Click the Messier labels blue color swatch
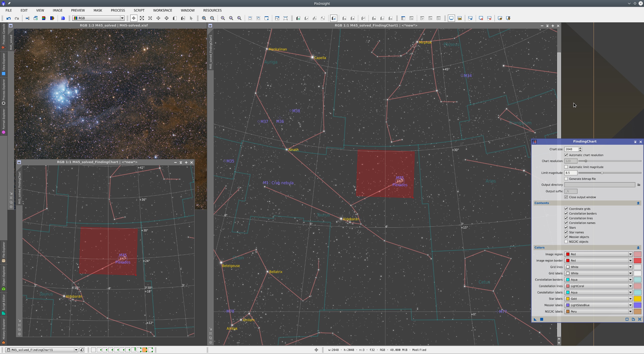Screen dimensions: 644x354 637,305
